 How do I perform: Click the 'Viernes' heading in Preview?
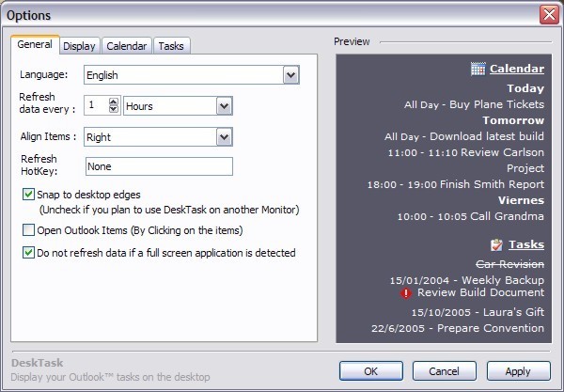coord(521,200)
